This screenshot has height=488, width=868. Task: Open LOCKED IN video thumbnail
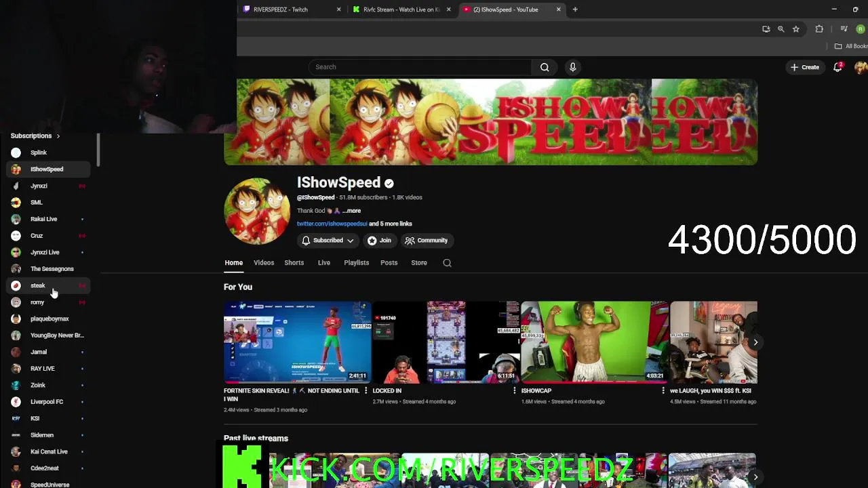[x=446, y=342]
